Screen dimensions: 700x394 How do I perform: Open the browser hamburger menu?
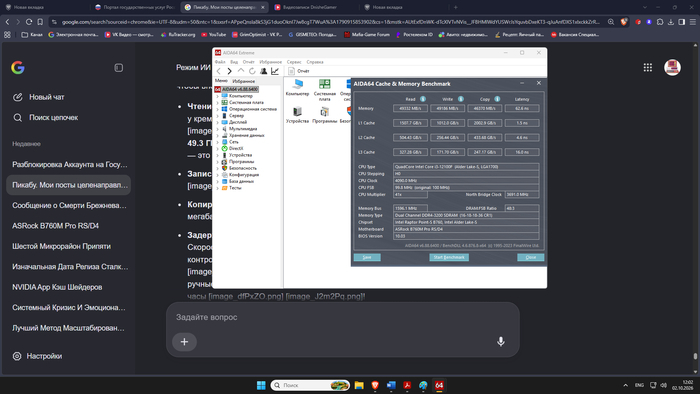[x=693, y=22]
